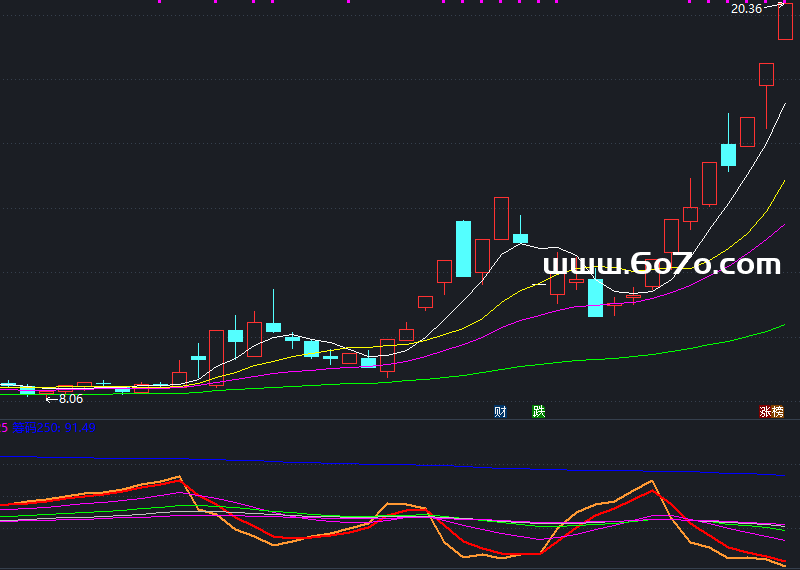Click the green 跌 marker icon
800x570 pixels.
tap(539, 411)
